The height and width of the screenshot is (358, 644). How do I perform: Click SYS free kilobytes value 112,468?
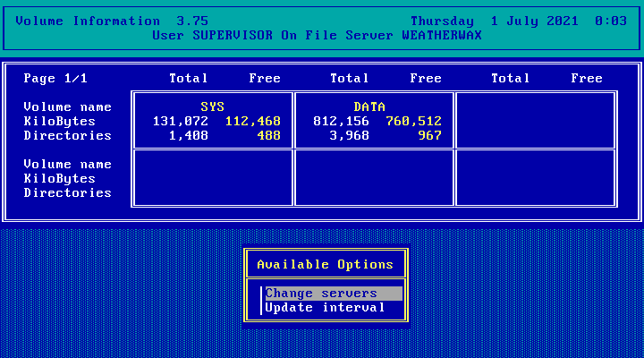point(252,122)
